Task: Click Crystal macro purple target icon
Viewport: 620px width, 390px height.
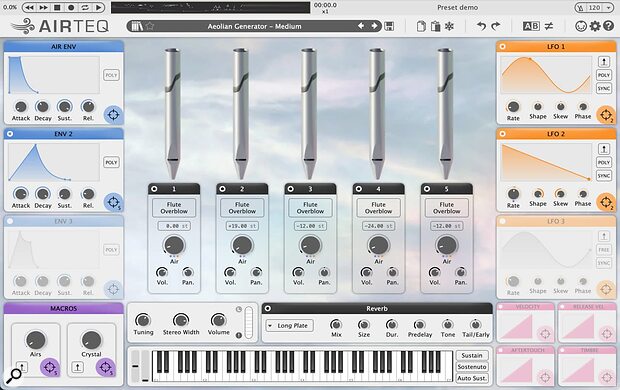Action: click(106, 367)
